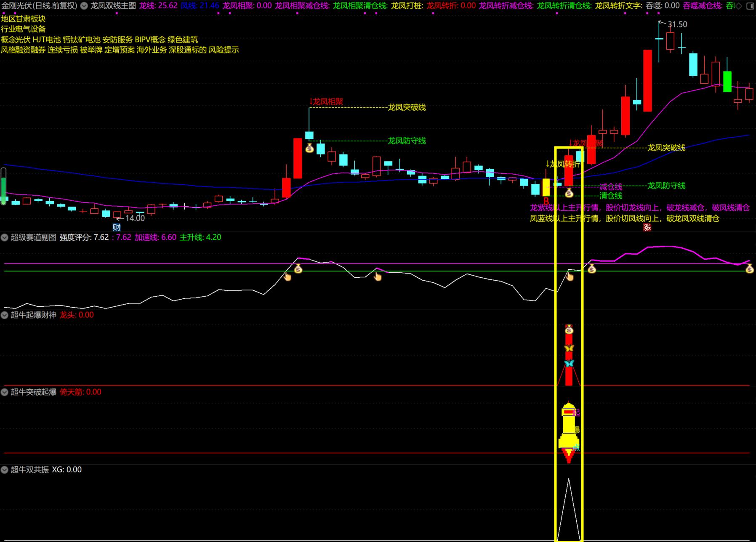The width and height of the screenshot is (756, 542).
Task: Click the 地区甘肃板块 info line
Action: coord(23,19)
